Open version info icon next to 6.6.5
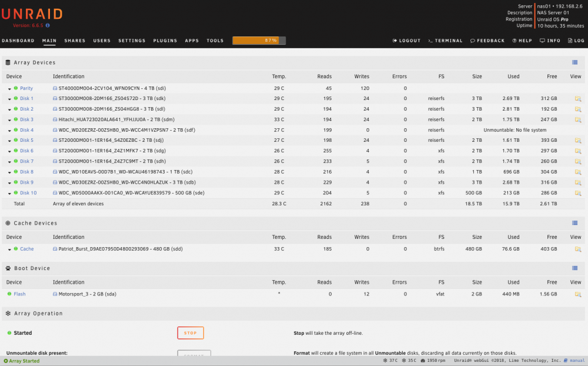588x366 pixels. click(x=48, y=25)
